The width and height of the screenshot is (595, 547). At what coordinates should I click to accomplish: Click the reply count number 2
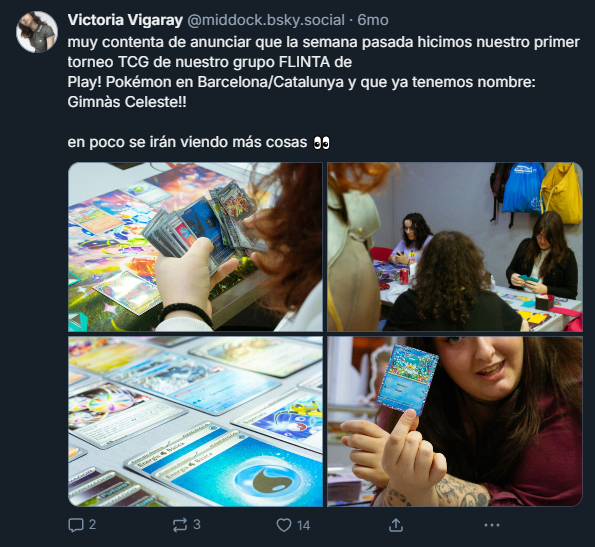click(92, 525)
